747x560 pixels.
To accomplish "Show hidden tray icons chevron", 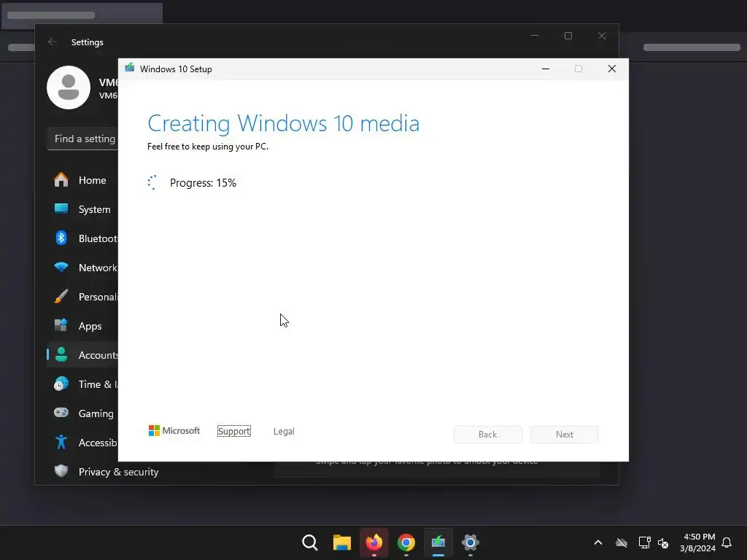I will point(598,542).
